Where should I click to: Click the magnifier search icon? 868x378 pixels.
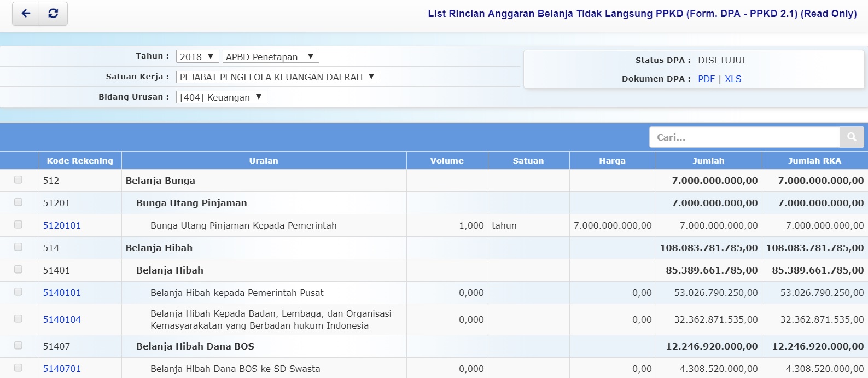tap(851, 137)
